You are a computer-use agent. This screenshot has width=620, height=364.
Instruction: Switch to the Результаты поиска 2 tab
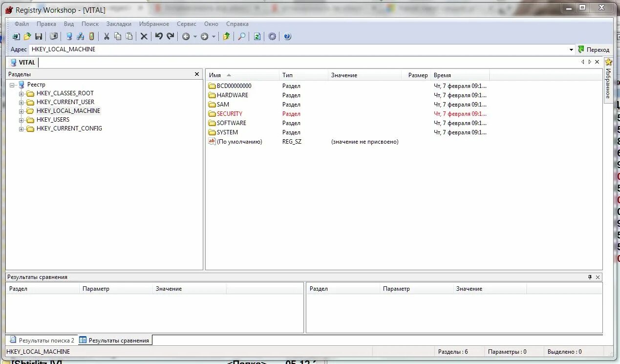(42, 340)
